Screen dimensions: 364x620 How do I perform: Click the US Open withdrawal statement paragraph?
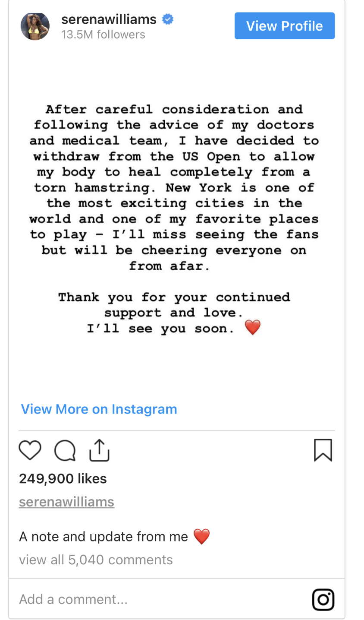[x=174, y=187]
